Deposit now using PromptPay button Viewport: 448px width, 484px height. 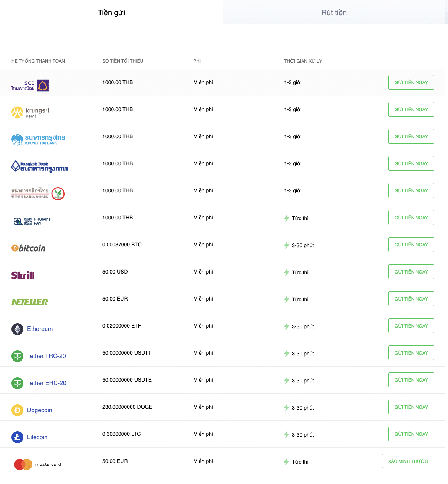[411, 218]
